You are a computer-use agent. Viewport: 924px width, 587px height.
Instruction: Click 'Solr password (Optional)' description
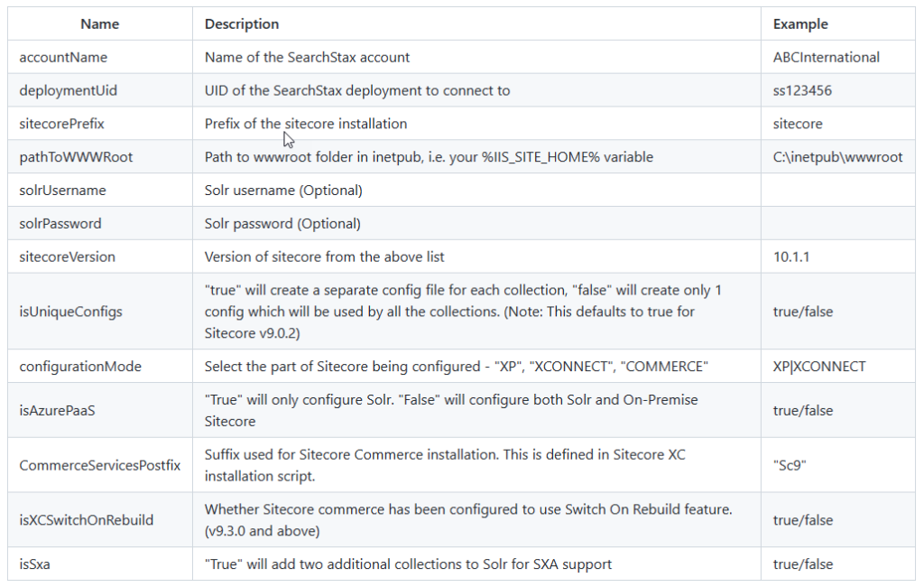click(282, 223)
